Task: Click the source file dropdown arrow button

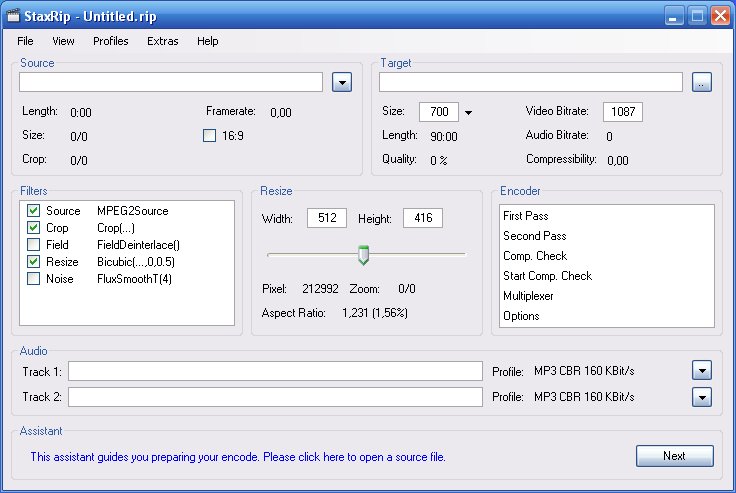Action: [x=342, y=82]
